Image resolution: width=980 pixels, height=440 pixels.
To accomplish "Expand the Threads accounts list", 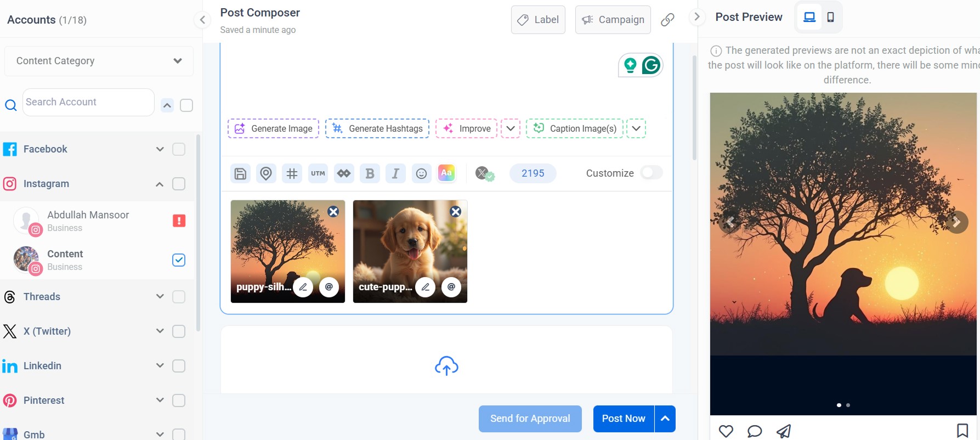I will (160, 297).
